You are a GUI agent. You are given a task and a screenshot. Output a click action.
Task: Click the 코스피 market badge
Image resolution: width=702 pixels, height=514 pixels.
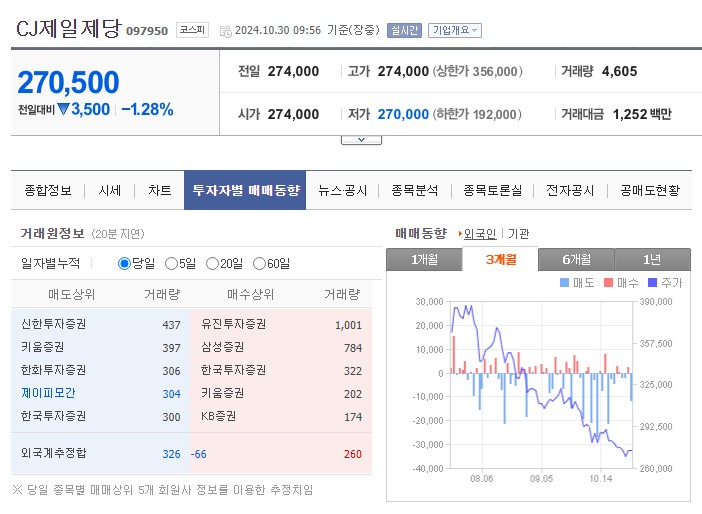tap(192, 30)
